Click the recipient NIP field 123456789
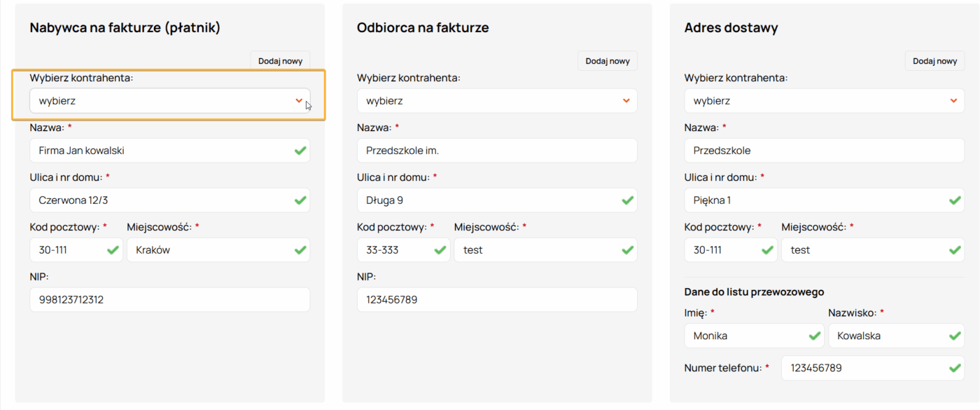 pyautogui.click(x=496, y=300)
